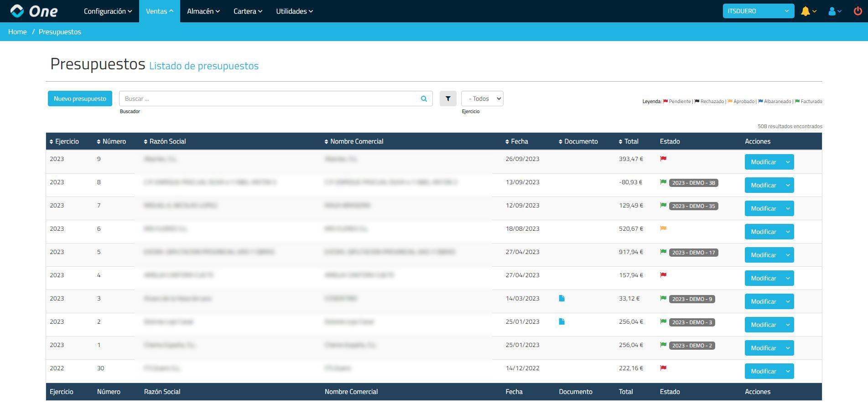Click red flag on budget 9 row
The height and width of the screenshot is (409, 868).
click(x=663, y=159)
